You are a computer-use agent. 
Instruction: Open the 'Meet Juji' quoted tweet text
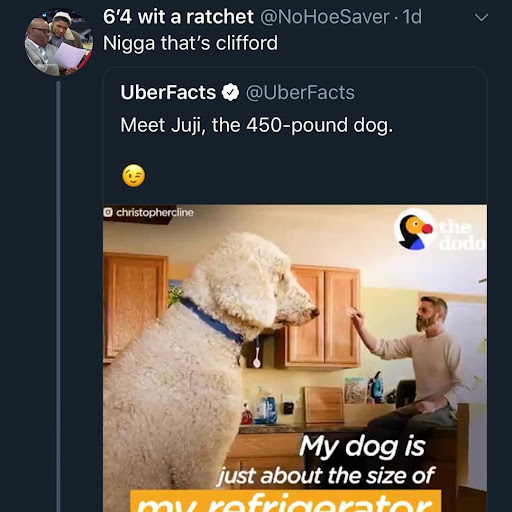[x=257, y=125]
